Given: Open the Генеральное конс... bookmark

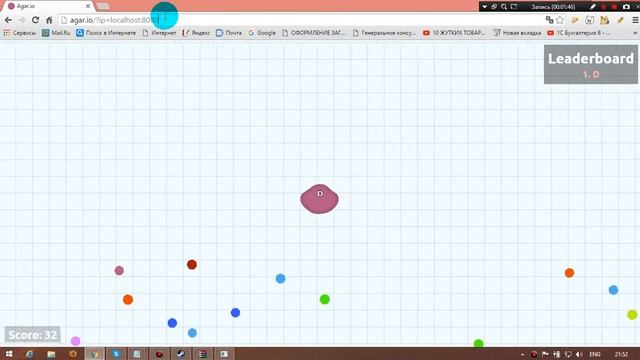Looking at the screenshot, I should click(384, 33).
